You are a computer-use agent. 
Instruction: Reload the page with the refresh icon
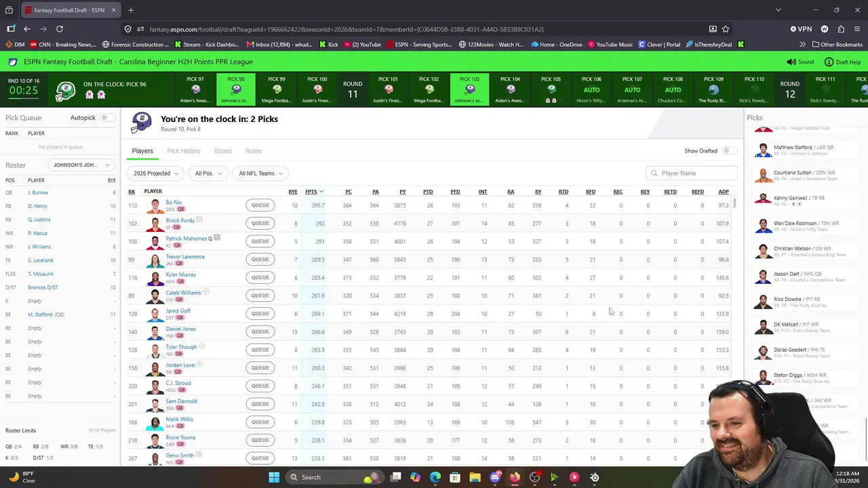click(x=60, y=29)
